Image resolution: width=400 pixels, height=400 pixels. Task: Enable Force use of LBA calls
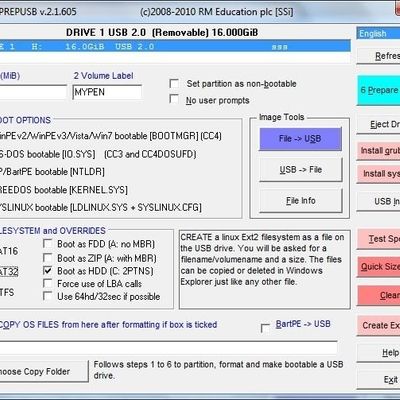[x=48, y=284]
